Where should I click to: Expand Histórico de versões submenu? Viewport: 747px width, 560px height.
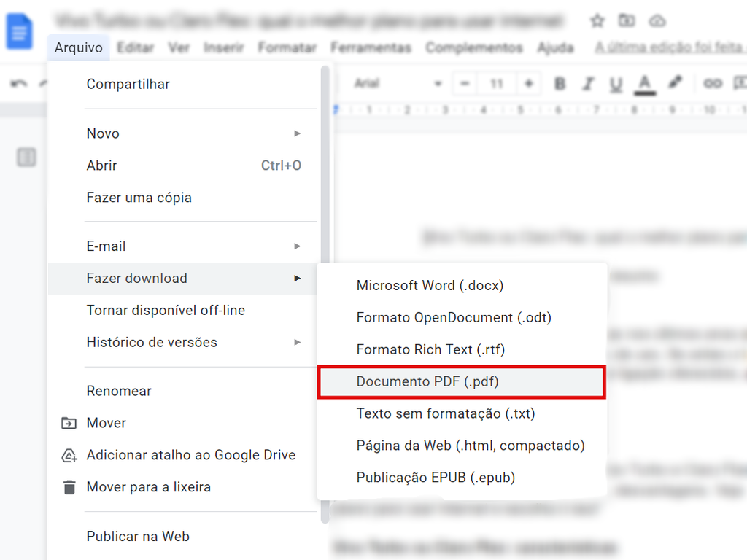click(182, 342)
